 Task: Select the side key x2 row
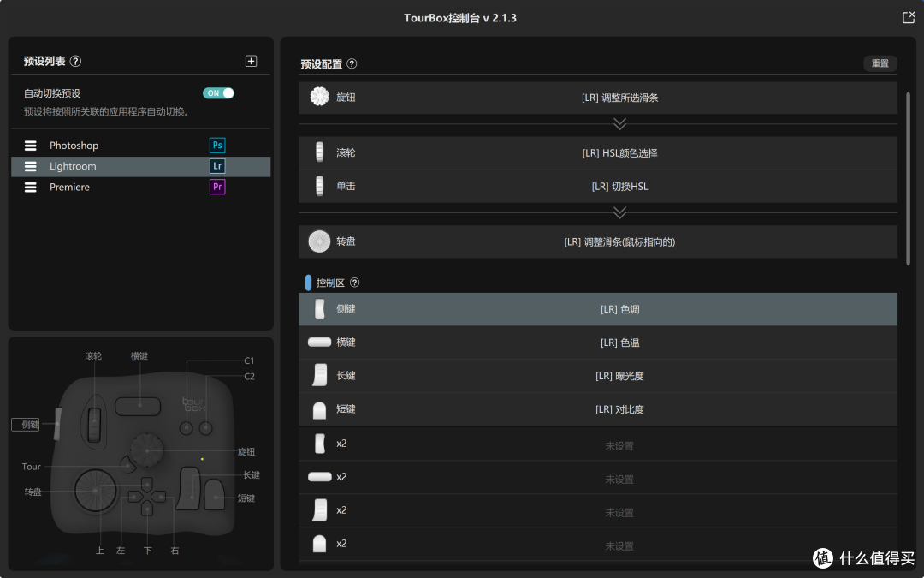tap(598, 444)
